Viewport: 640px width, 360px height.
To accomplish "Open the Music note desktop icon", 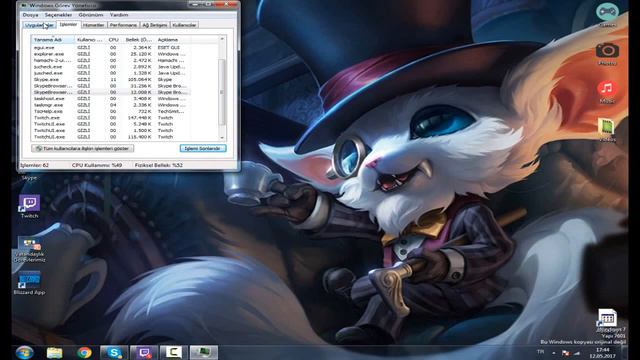I will pyautogui.click(x=607, y=91).
